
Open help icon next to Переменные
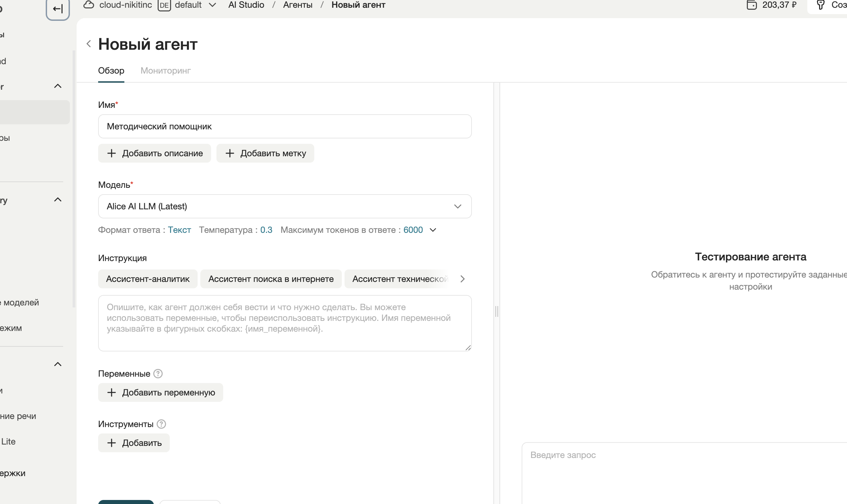(158, 374)
